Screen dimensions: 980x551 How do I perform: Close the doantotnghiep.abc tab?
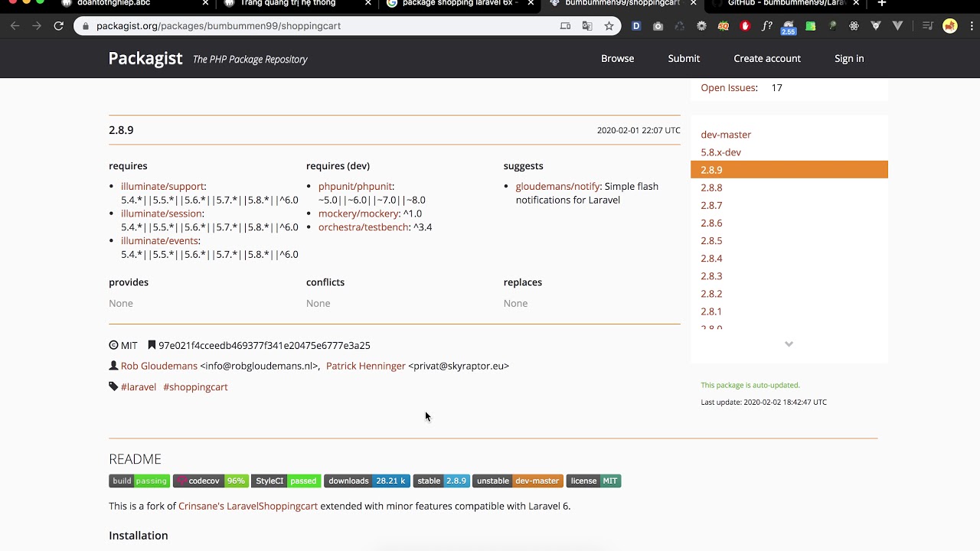click(x=205, y=3)
